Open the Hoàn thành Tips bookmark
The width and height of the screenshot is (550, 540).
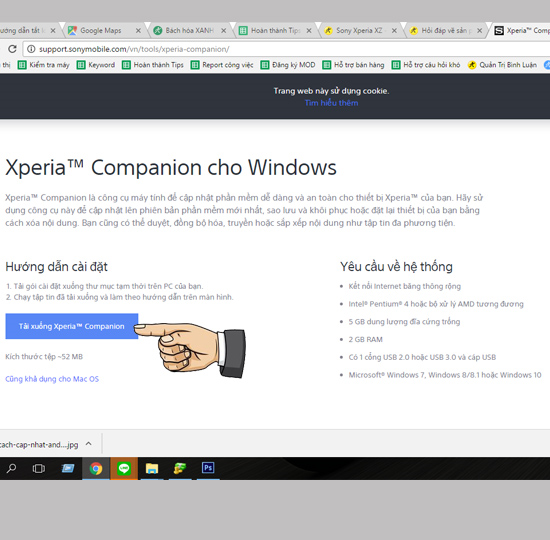[153, 65]
